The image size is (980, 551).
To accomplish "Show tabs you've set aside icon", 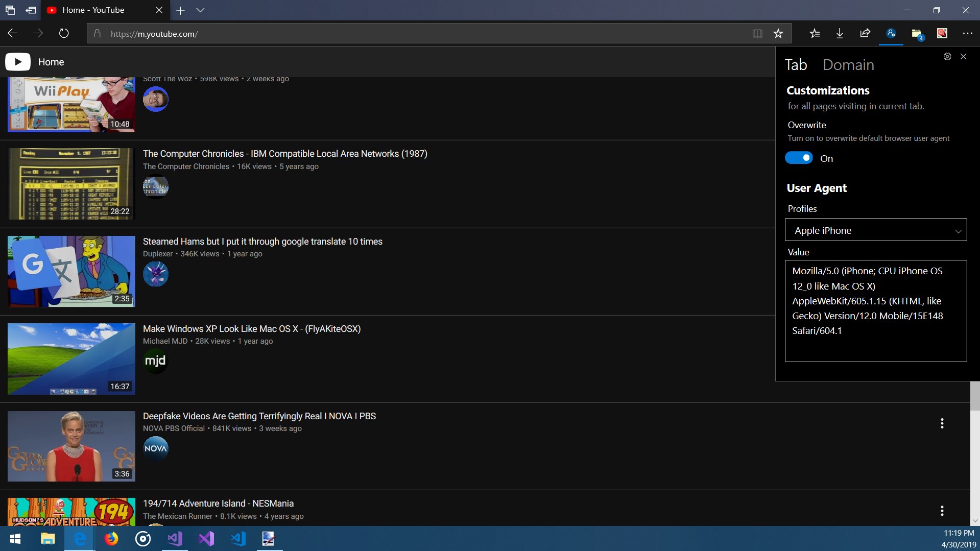I will (10, 10).
